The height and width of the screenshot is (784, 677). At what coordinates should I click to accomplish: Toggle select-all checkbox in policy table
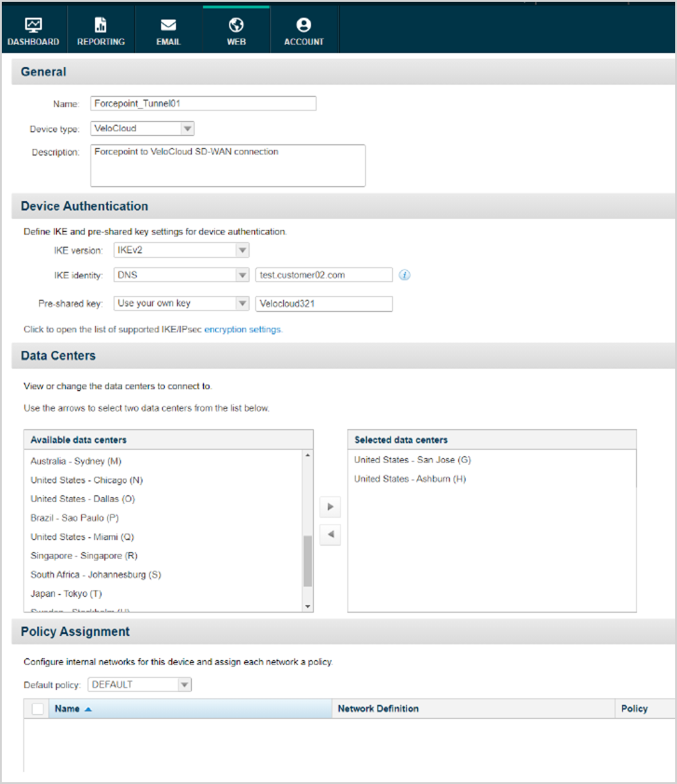(x=38, y=710)
